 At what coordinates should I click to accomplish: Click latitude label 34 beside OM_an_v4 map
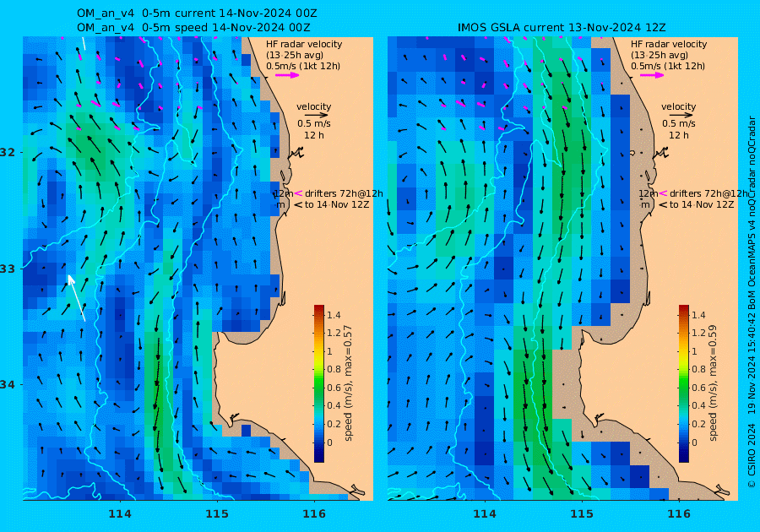point(8,385)
